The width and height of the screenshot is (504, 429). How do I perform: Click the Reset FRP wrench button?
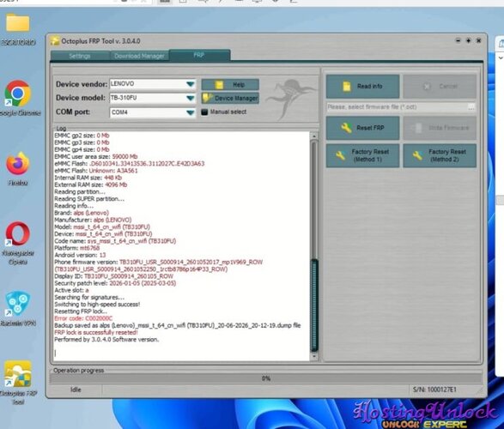(362, 128)
